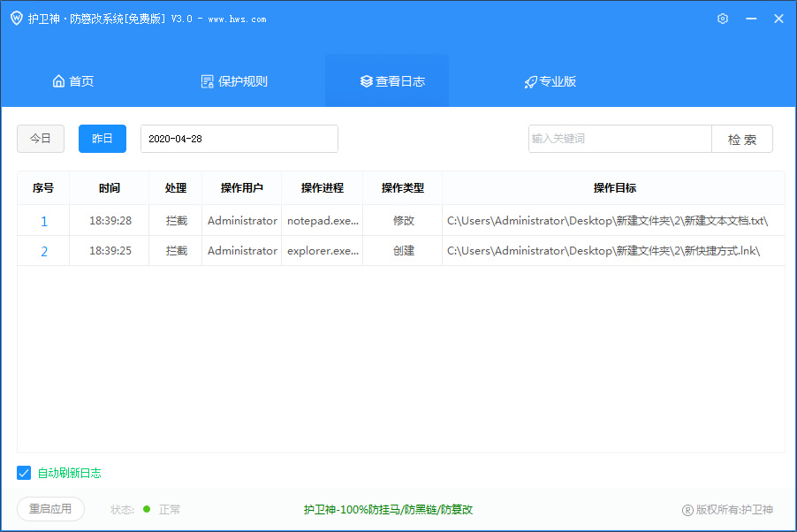Click the shield icon on 查看日志 tab
This screenshot has width=797, height=532.
(365, 80)
